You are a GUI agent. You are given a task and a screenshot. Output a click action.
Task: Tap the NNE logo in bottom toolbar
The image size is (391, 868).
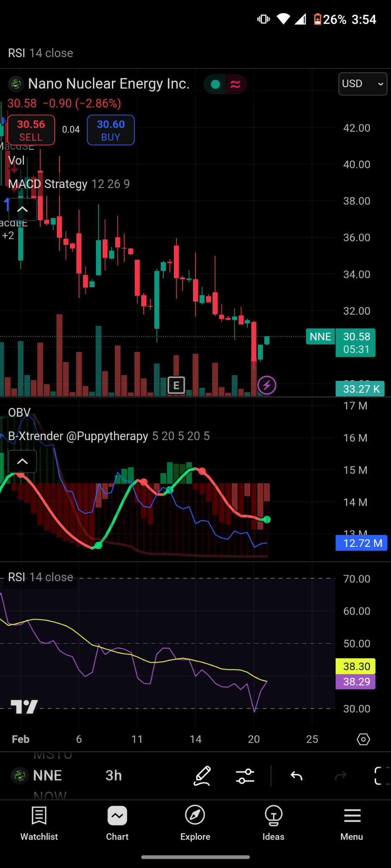point(20,776)
